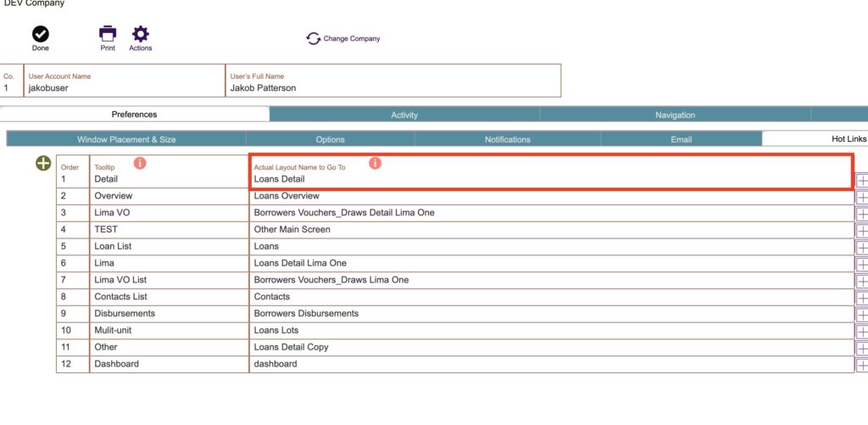Screen dimensions: 868x425
Task: Click plus icon on Disbursements row
Action: (x=862, y=315)
